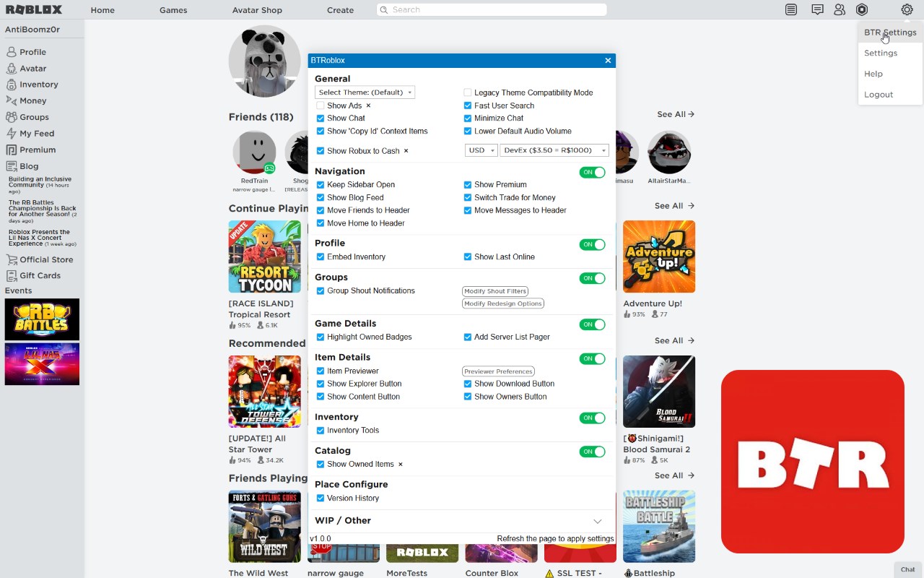Uncheck Embed Inventory option
924x578 pixels.
(321, 257)
